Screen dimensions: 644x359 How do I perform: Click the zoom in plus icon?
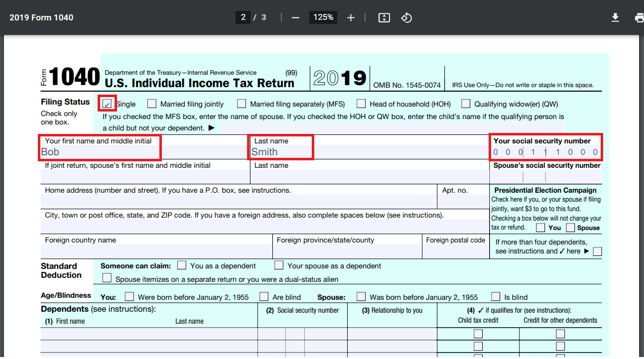click(351, 17)
